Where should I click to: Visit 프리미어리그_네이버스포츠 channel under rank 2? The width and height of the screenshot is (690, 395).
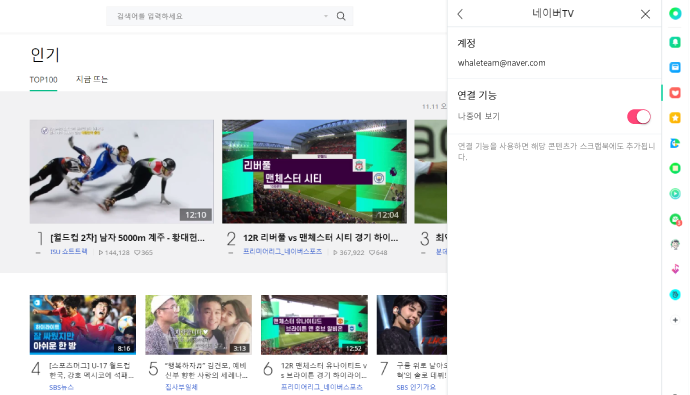pyautogui.click(x=283, y=252)
